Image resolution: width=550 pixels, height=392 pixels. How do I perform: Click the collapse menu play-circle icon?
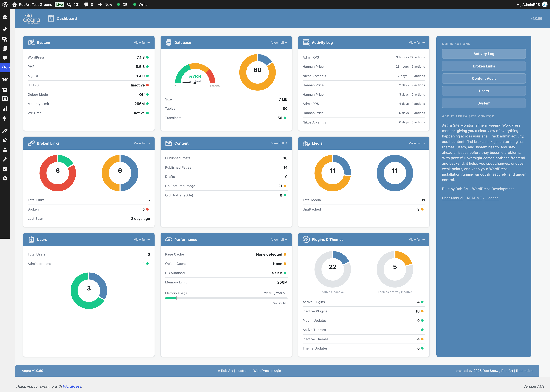click(x=5, y=178)
